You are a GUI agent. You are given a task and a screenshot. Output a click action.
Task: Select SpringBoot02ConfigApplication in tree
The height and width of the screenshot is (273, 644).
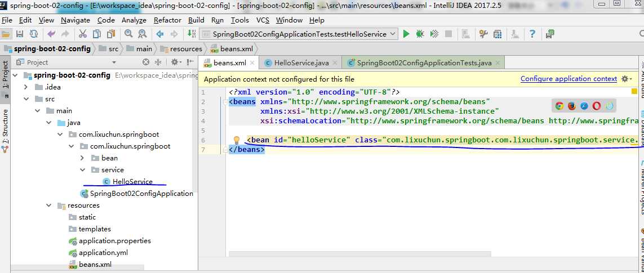pos(141,194)
